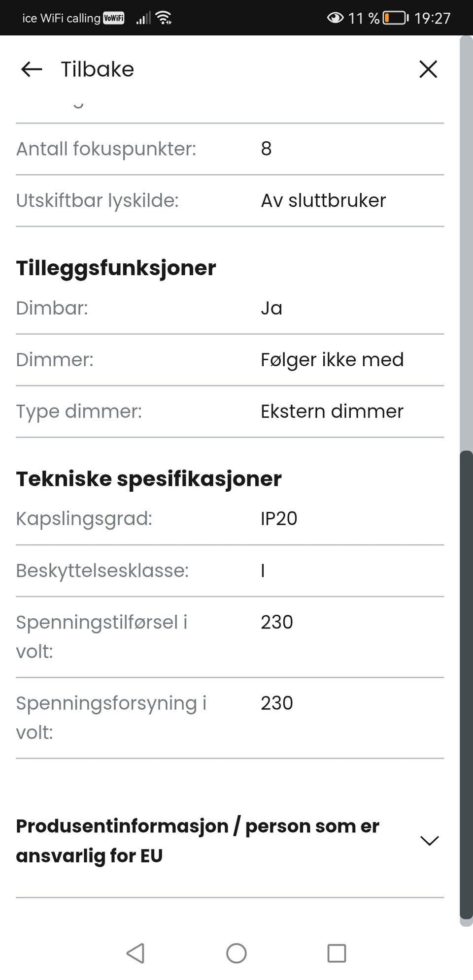Screen dimensions: 473x980
Task: Tap the Kapslingsgrad IP20 value
Action: [279, 518]
